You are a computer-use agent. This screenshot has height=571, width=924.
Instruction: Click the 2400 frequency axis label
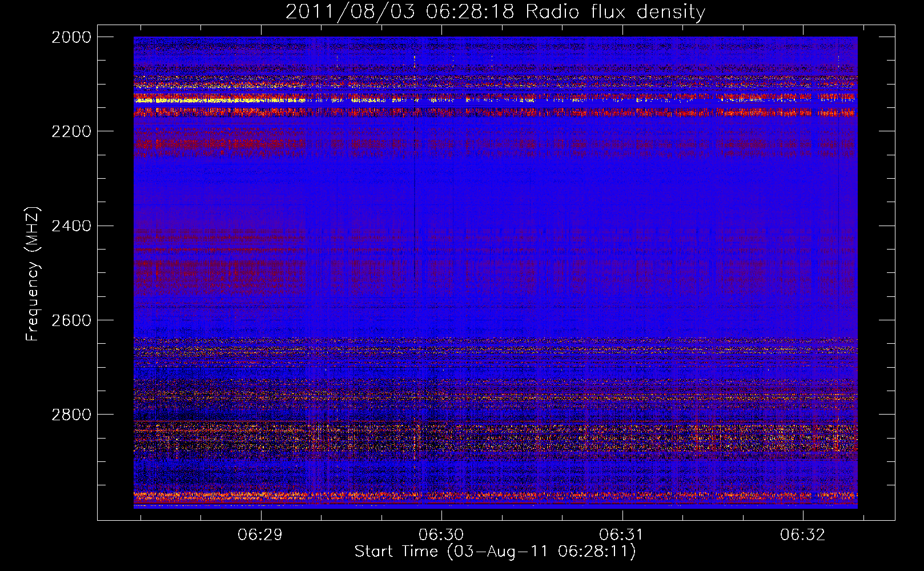click(71, 226)
